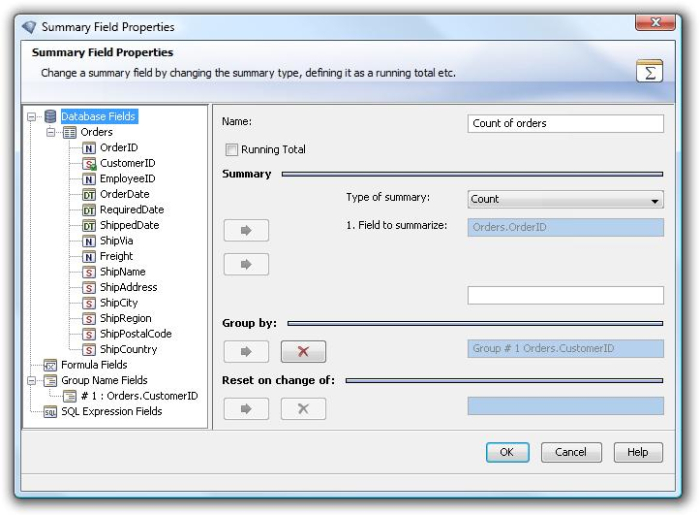Click the arrow button for Field to summarize
Image resolution: width=700 pixels, height=515 pixels.
point(246,230)
